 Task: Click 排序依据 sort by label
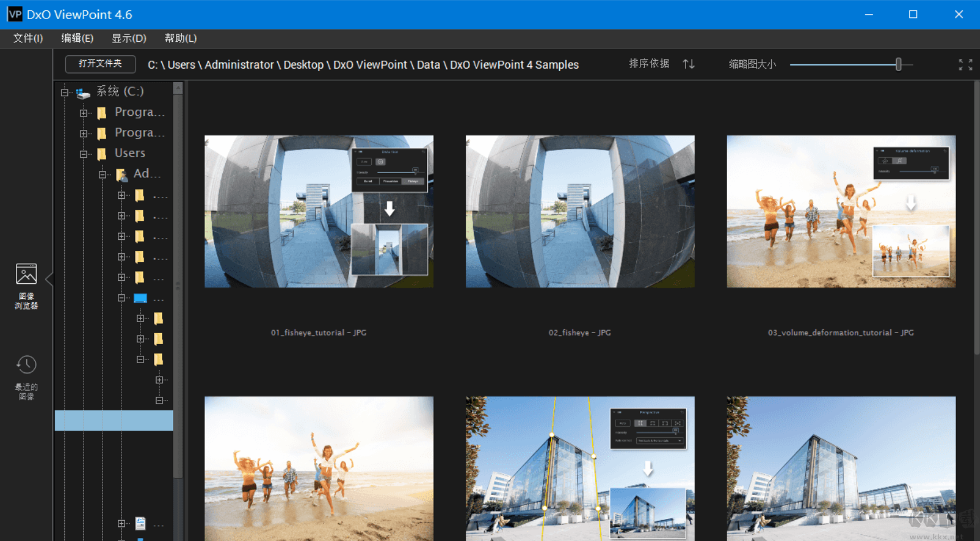[x=649, y=64]
